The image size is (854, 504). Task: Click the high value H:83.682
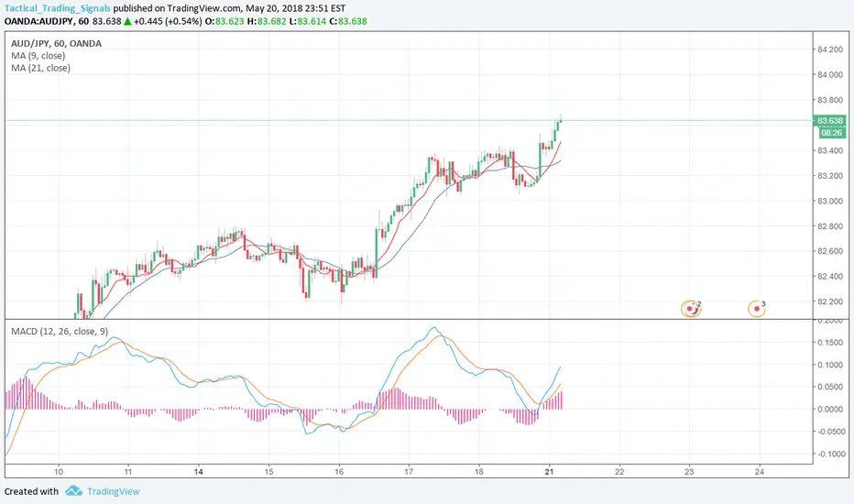(267, 22)
